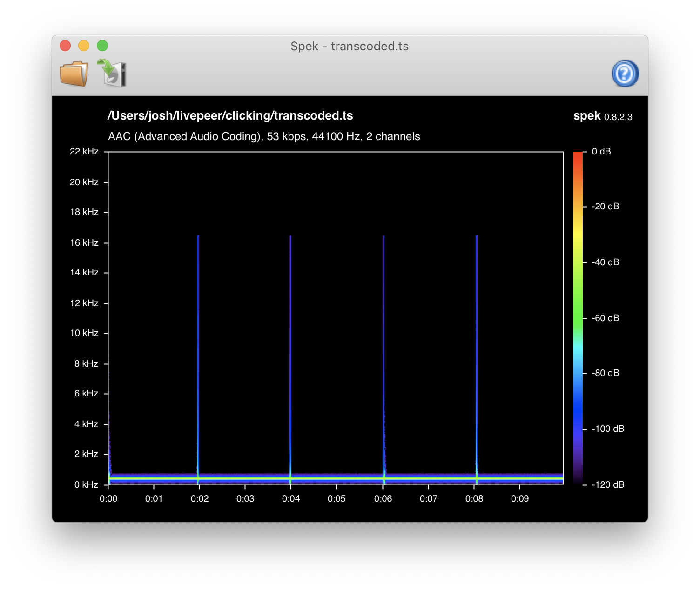Viewport: 700px width, 591px height.
Task: Select the 0 kHz axis label
Action: click(x=86, y=484)
